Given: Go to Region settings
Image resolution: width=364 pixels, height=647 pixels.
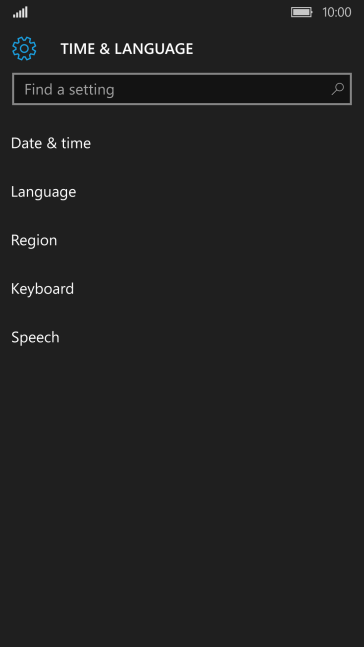Looking at the screenshot, I should pos(182,240).
